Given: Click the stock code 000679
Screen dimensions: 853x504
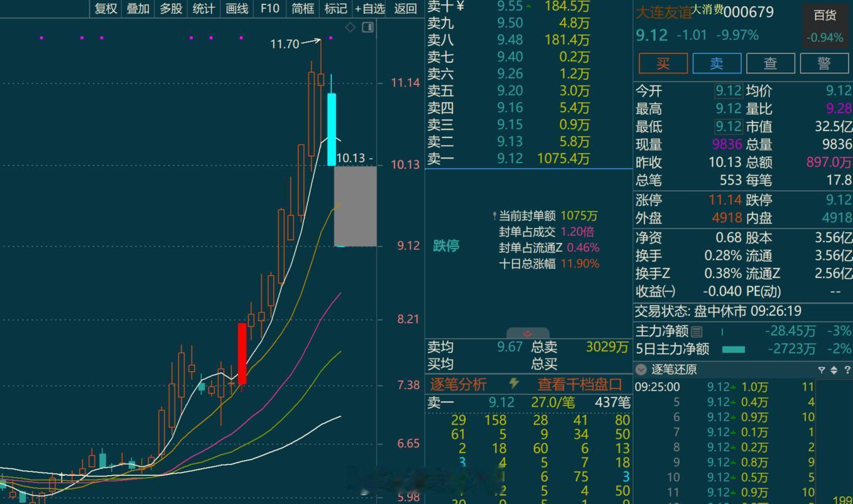Looking at the screenshot, I should (x=749, y=12).
